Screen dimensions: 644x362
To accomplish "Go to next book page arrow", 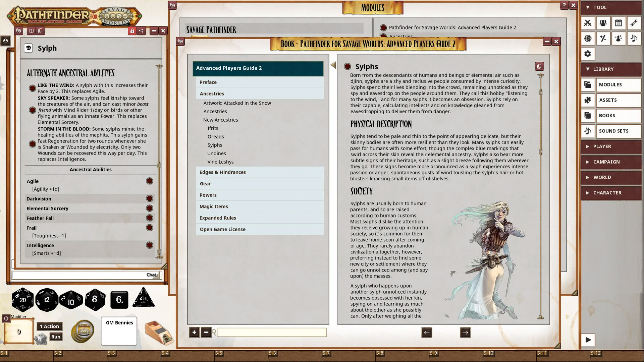I will (x=465, y=333).
